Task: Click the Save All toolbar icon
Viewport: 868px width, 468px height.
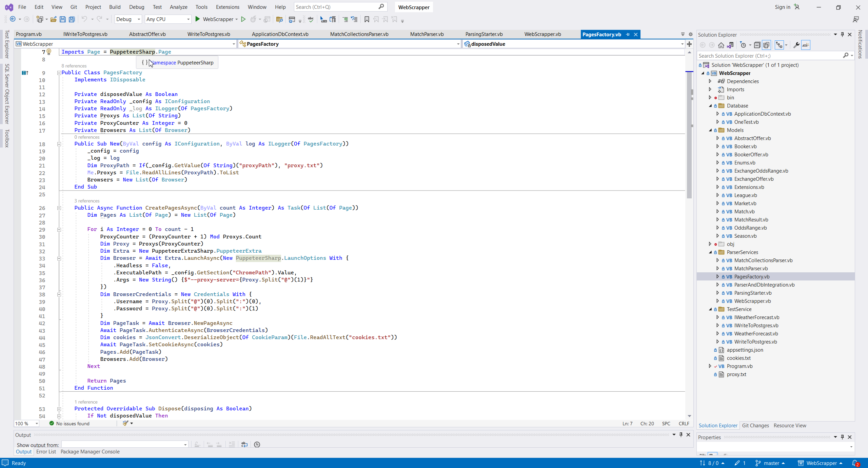Action: coord(72,19)
